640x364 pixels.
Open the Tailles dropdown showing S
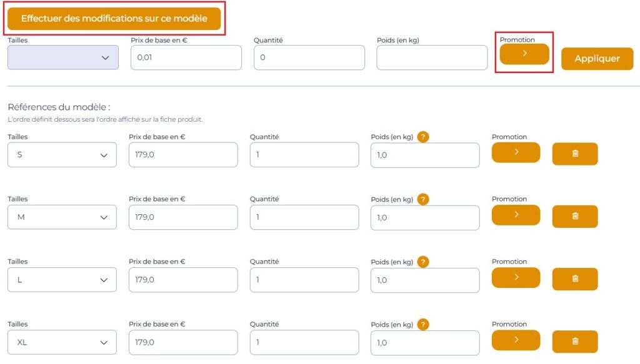coord(62,155)
